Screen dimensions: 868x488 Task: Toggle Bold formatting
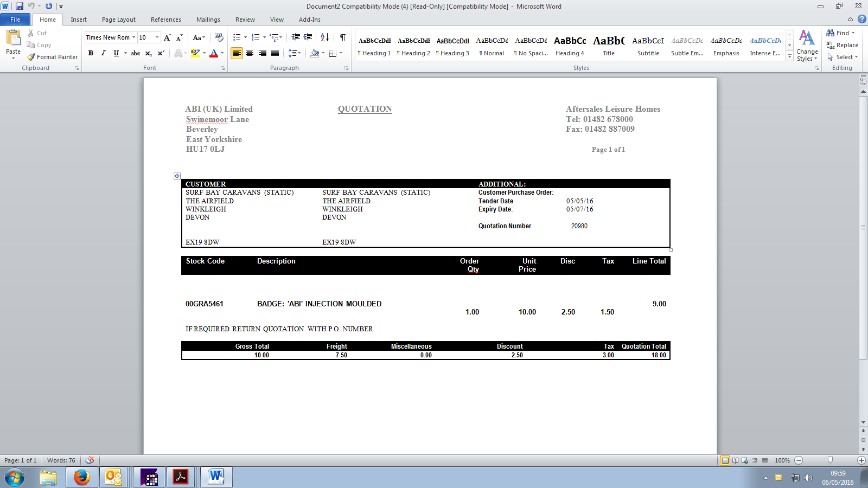click(91, 53)
